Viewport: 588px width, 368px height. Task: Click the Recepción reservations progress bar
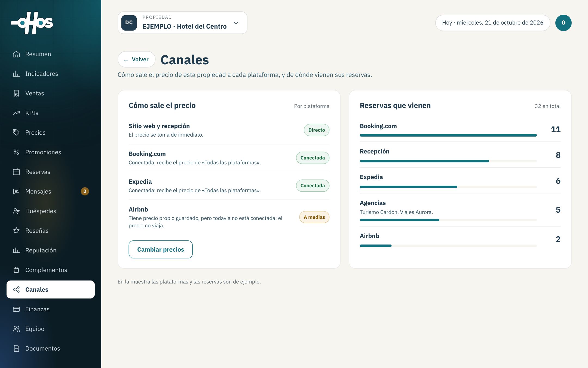448,161
